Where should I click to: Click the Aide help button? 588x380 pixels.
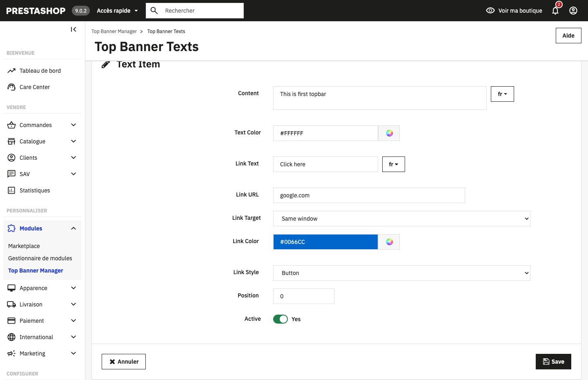click(x=568, y=36)
